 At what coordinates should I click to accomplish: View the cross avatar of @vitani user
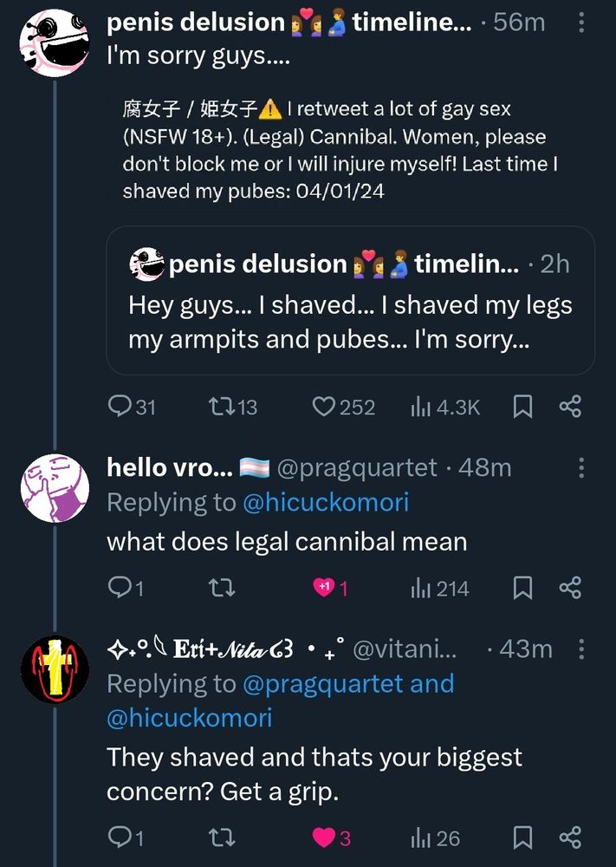click(54, 668)
